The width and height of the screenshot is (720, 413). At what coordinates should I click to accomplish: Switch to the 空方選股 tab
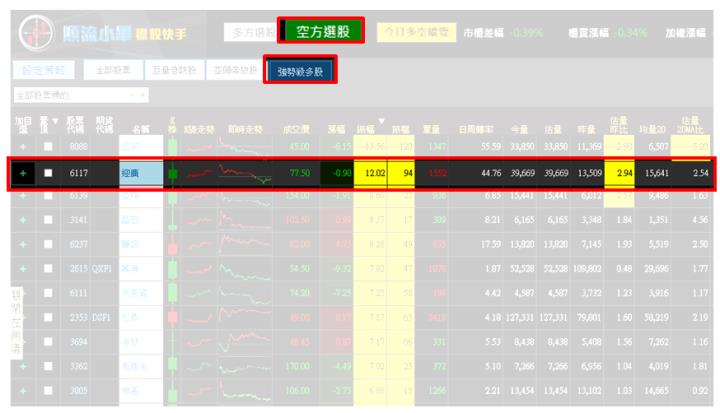(x=321, y=31)
